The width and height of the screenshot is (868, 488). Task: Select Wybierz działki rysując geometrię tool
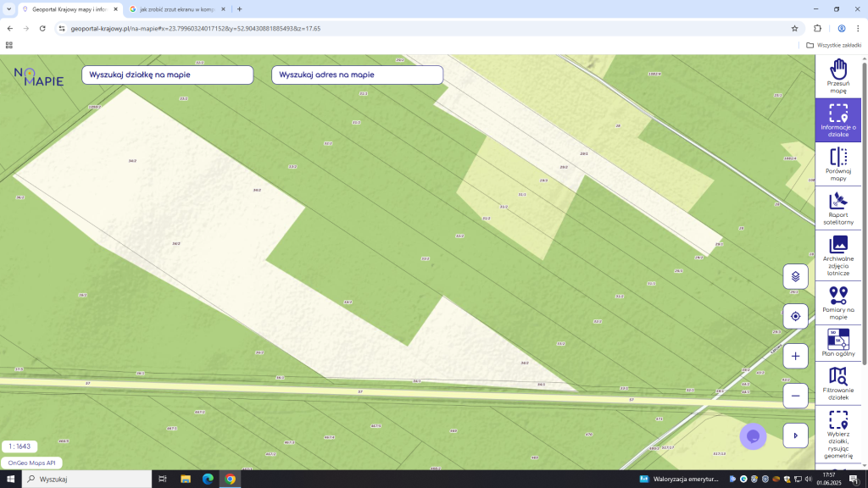tap(837, 433)
